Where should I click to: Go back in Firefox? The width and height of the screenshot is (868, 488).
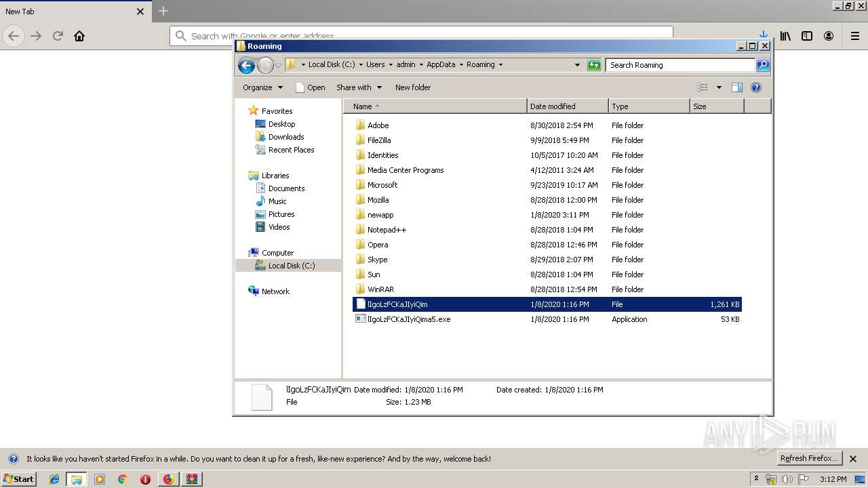pos(14,36)
